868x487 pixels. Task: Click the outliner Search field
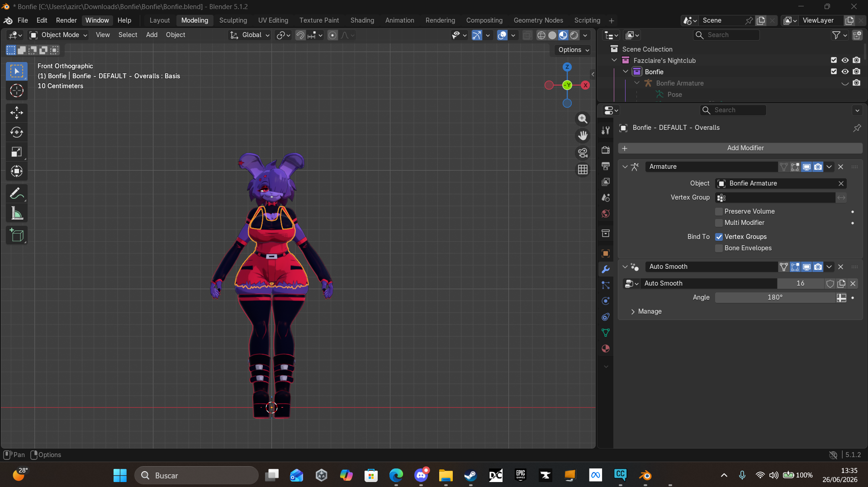[726, 35]
